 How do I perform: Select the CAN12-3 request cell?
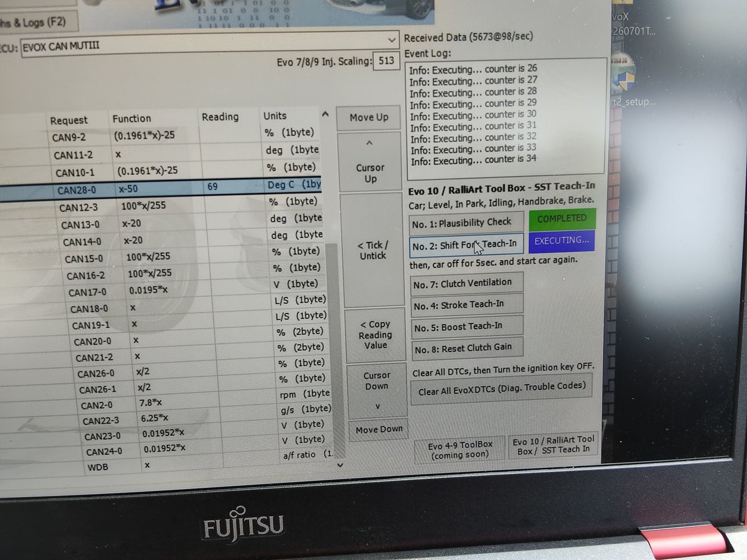(79, 207)
